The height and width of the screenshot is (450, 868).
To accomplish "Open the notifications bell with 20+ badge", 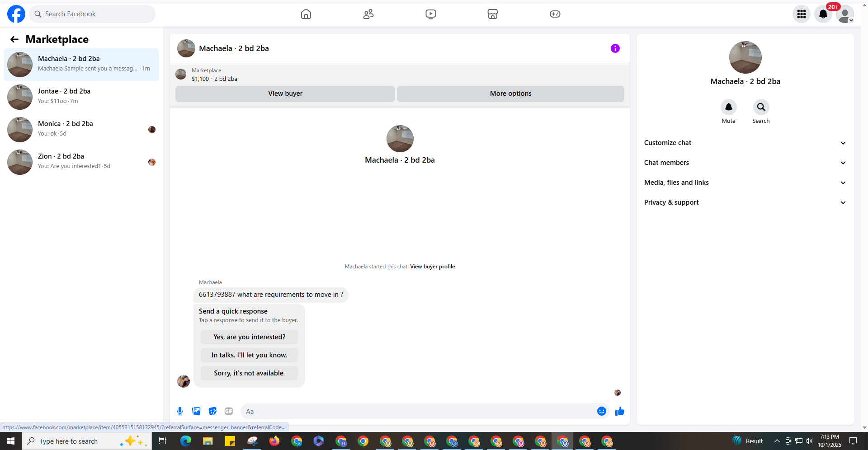I will point(823,14).
